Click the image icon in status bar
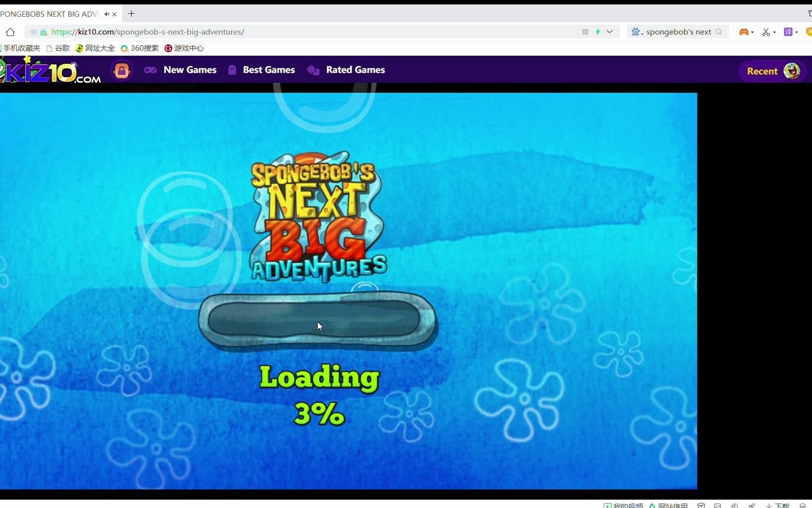Viewport: 812px width, 508px height. [718, 505]
